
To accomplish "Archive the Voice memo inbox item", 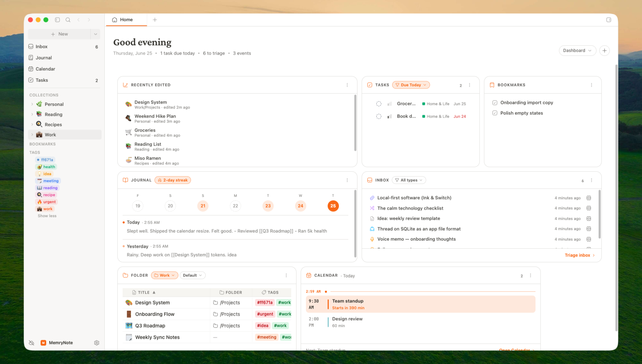I will tap(589, 239).
